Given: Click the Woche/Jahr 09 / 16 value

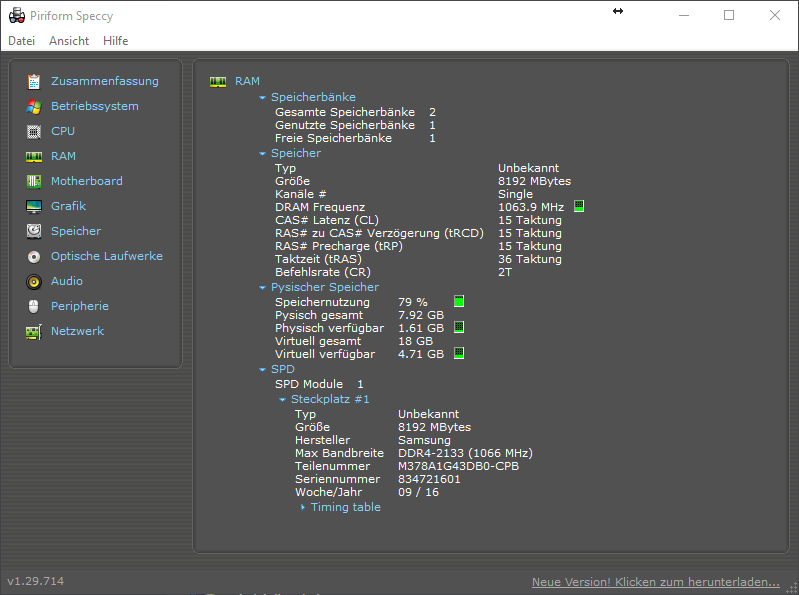Looking at the screenshot, I should tap(418, 492).
